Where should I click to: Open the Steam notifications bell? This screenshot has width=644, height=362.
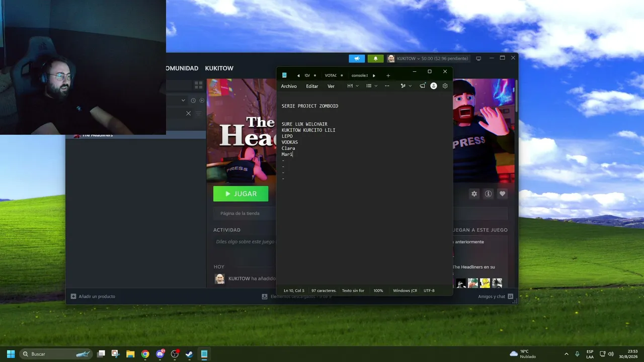(x=375, y=58)
